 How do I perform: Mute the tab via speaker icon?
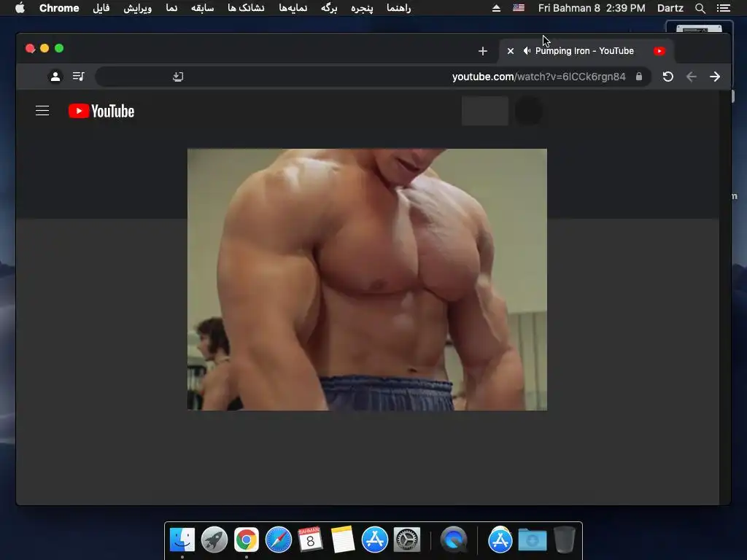[527, 51]
